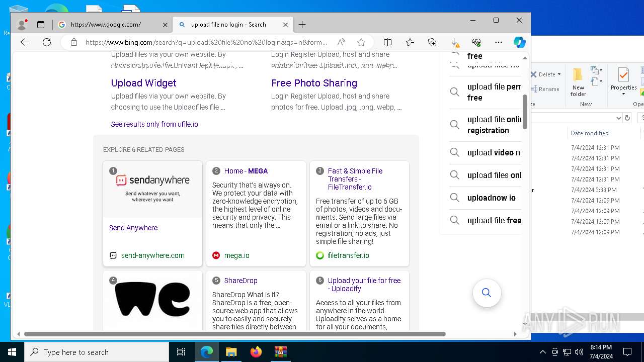Select the upload file free suggestion

tap(486, 220)
